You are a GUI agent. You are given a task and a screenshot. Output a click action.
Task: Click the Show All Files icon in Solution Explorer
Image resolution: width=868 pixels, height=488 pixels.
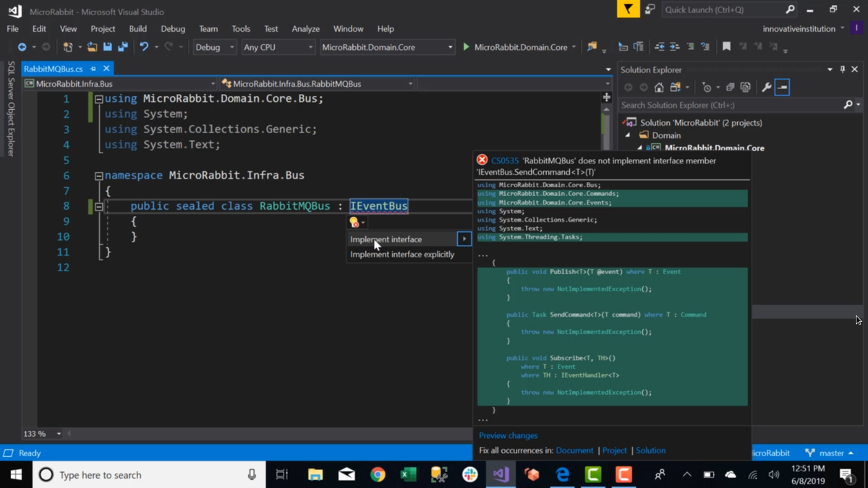(x=745, y=87)
